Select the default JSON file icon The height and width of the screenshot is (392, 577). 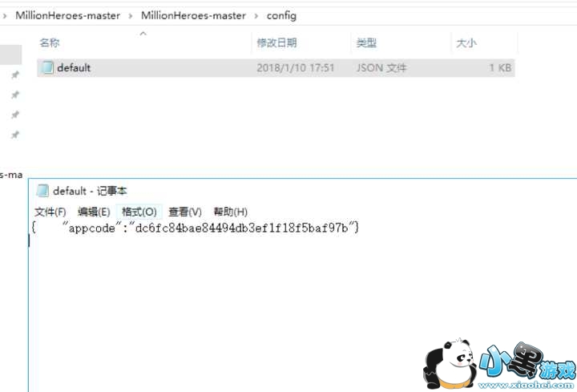coord(47,67)
